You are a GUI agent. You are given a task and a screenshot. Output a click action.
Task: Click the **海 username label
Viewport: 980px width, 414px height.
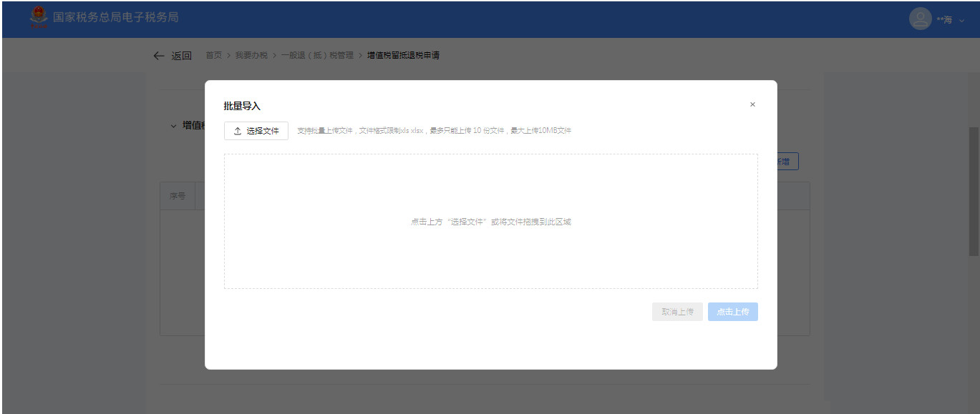(944, 20)
